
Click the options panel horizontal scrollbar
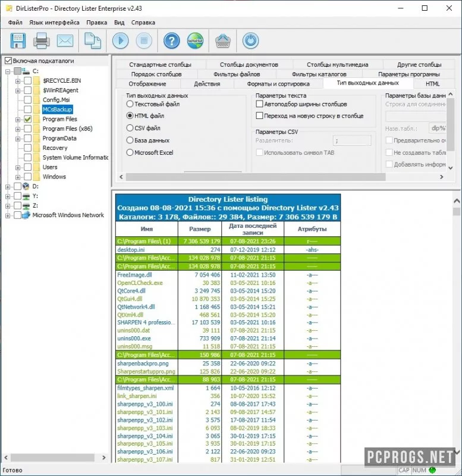[x=256, y=177]
